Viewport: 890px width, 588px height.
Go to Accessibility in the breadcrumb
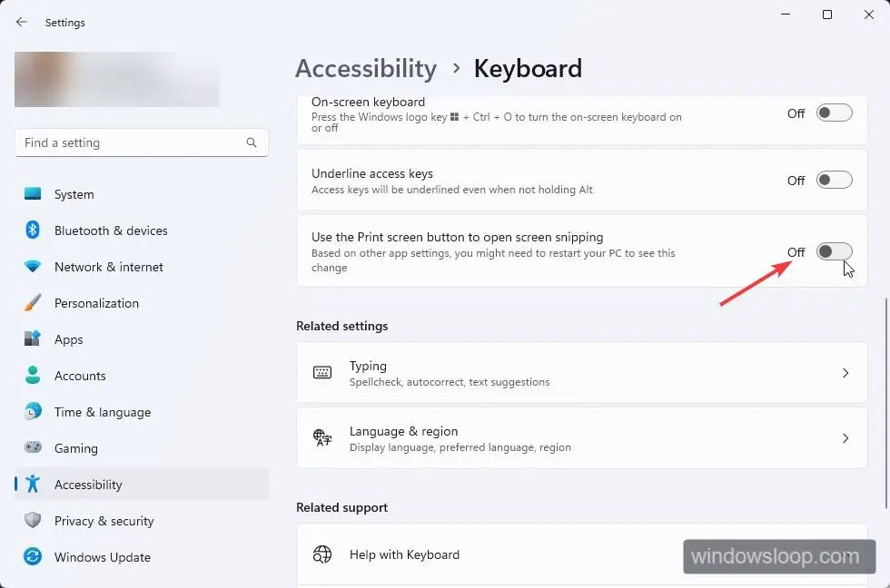coord(366,69)
